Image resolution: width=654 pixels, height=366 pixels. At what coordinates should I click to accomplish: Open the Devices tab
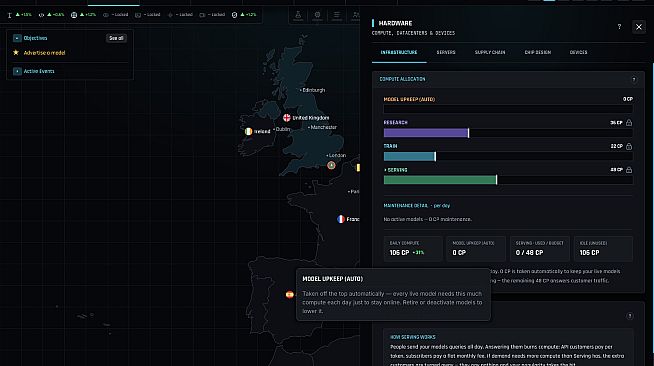[578, 53]
